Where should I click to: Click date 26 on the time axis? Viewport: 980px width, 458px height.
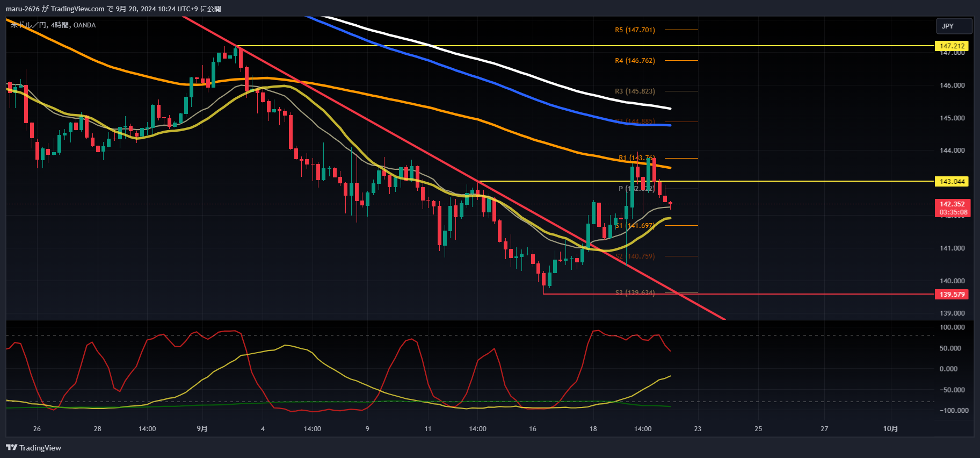tap(37, 429)
